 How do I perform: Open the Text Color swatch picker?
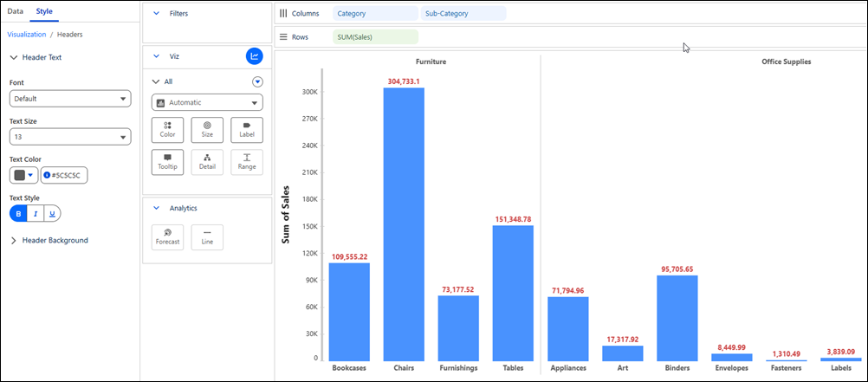(x=23, y=175)
